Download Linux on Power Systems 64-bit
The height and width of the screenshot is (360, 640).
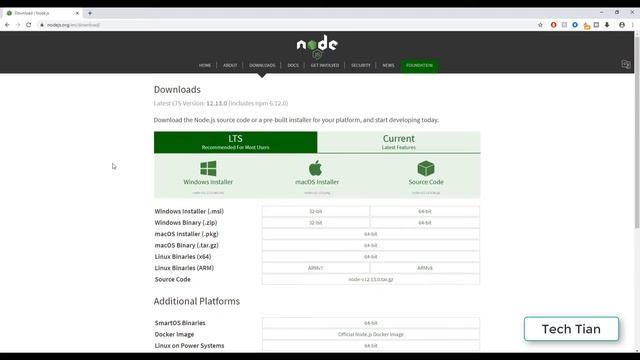[x=371, y=346]
